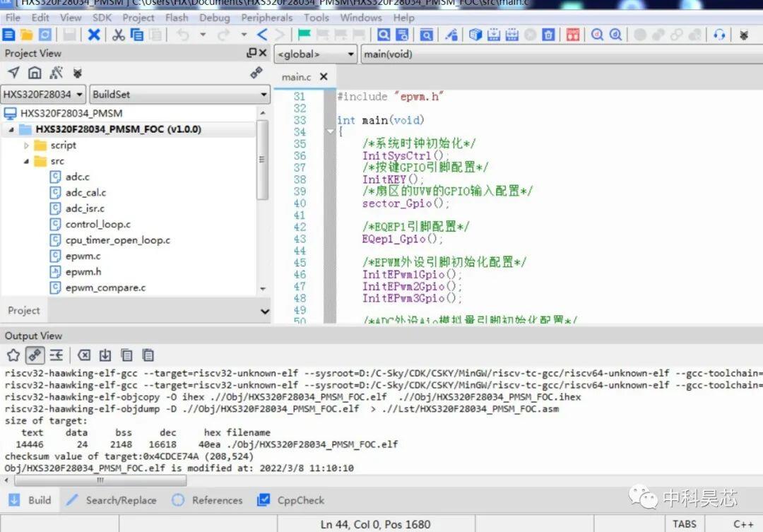The width and height of the screenshot is (763, 532).
Task: Click the Project View vertical scrollbar
Action: [x=262, y=160]
